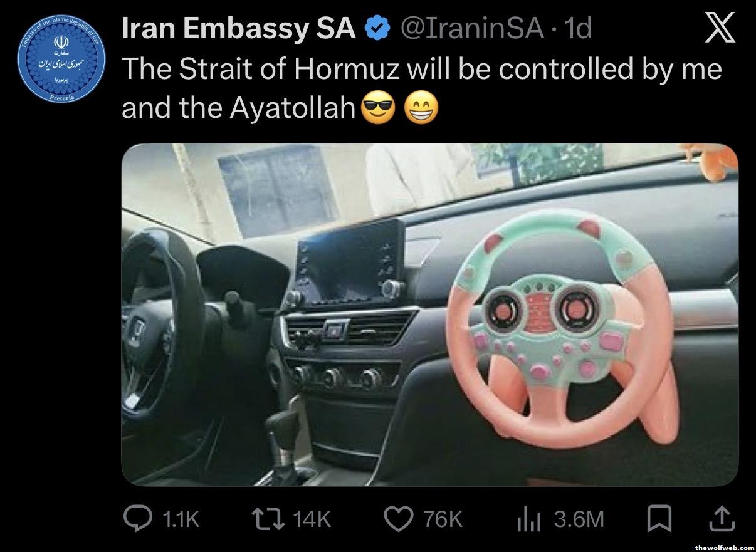Open the 1d timestamp link
This screenshot has height=552, width=756.
tap(575, 29)
